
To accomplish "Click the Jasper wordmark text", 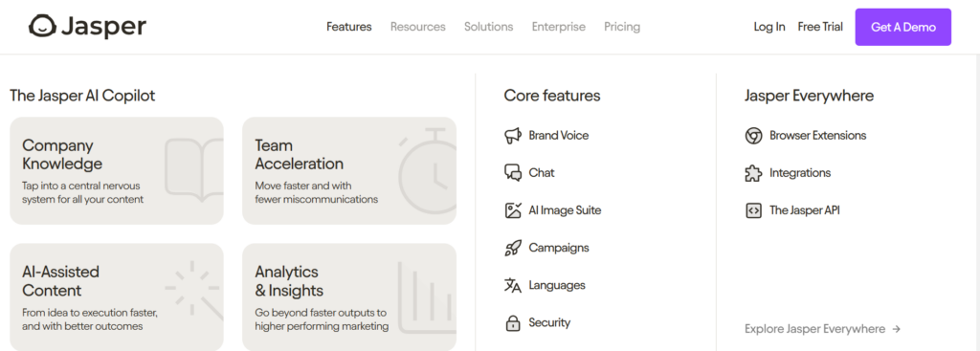I will (103, 27).
